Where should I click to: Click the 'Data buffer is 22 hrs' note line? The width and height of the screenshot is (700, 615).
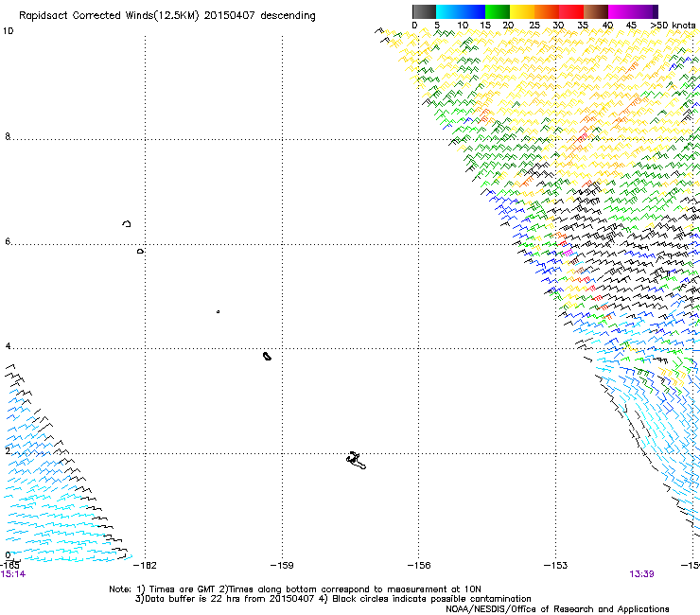333,599
